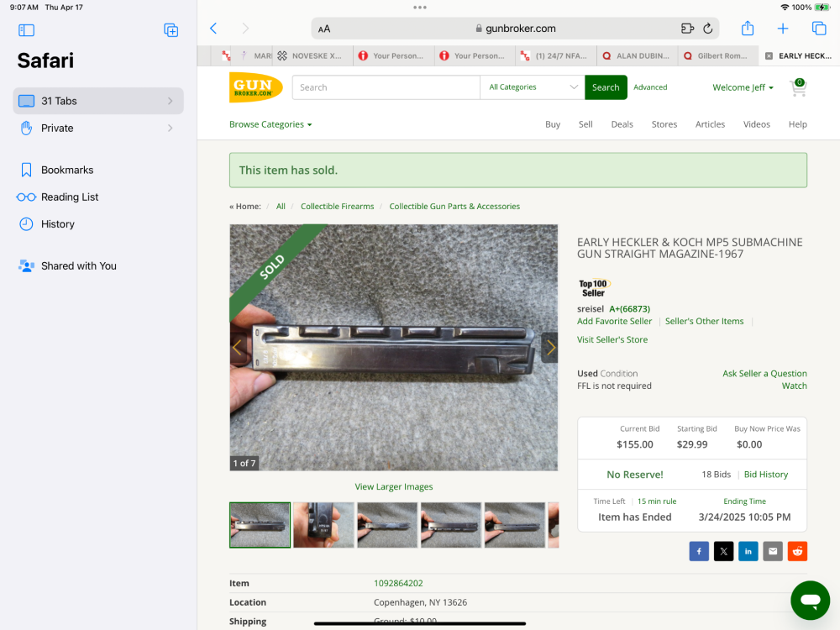Select the fifth image thumbnail

(x=514, y=525)
